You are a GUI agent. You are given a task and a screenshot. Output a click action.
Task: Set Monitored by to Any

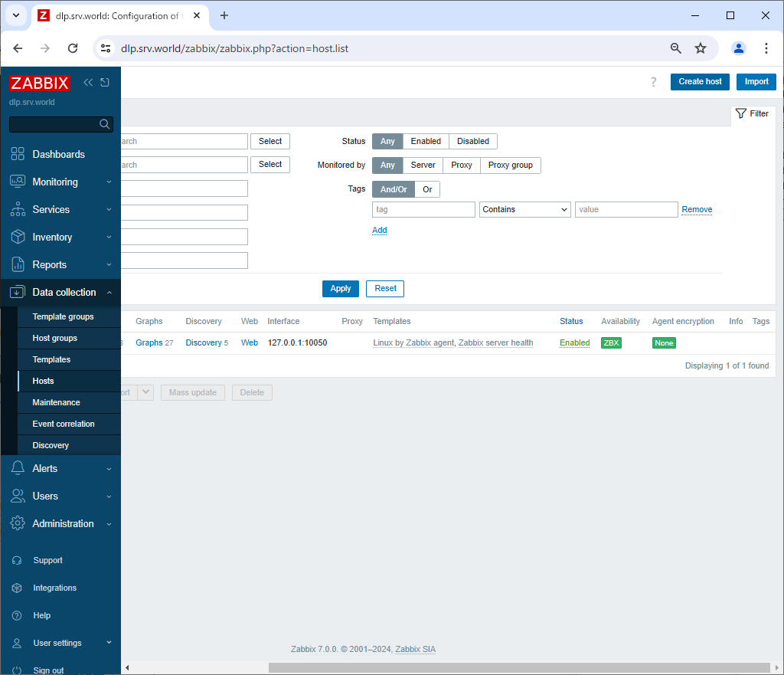point(387,165)
